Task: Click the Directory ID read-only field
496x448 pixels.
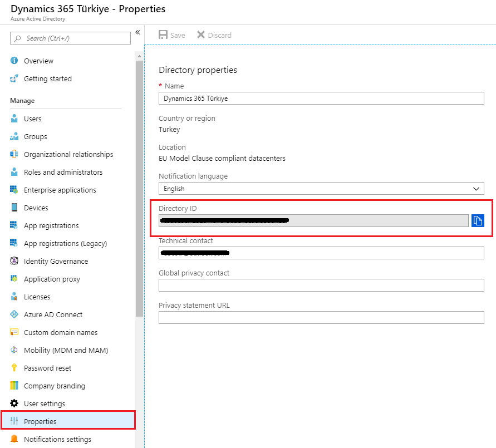Action: click(313, 221)
